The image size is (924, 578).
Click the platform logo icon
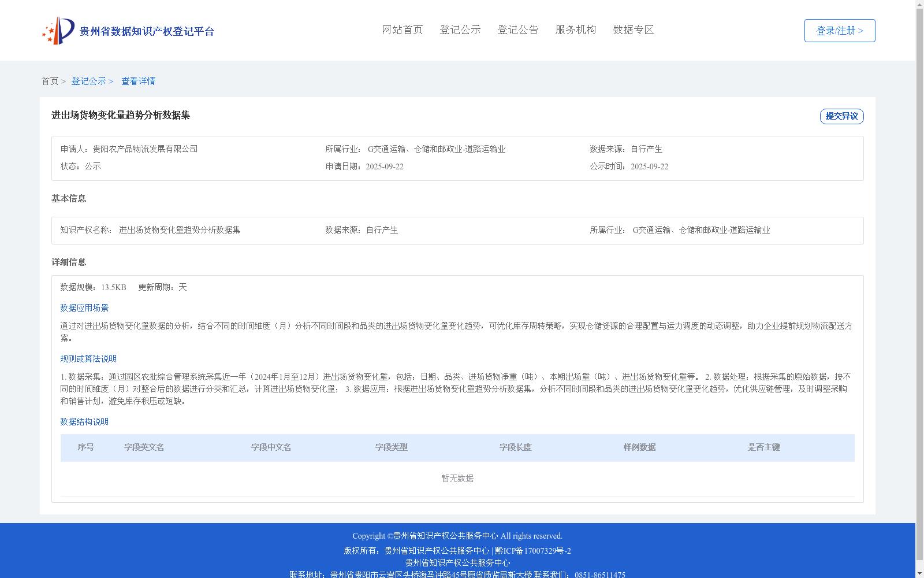pyautogui.click(x=58, y=31)
